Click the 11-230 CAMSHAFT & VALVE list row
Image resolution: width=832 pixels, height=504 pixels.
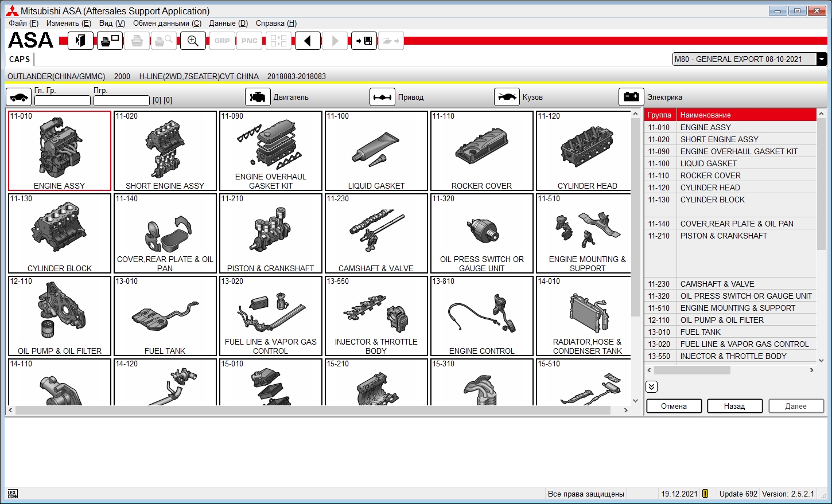click(x=730, y=284)
